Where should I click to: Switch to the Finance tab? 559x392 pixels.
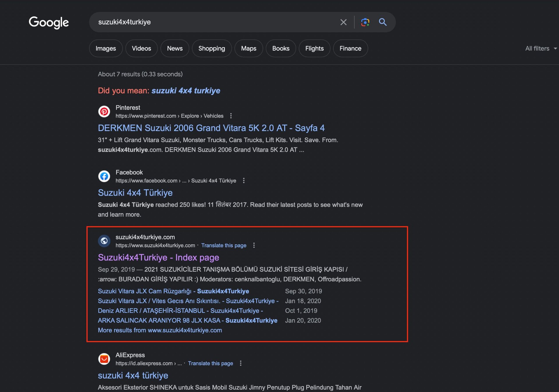(x=350, y=48)
